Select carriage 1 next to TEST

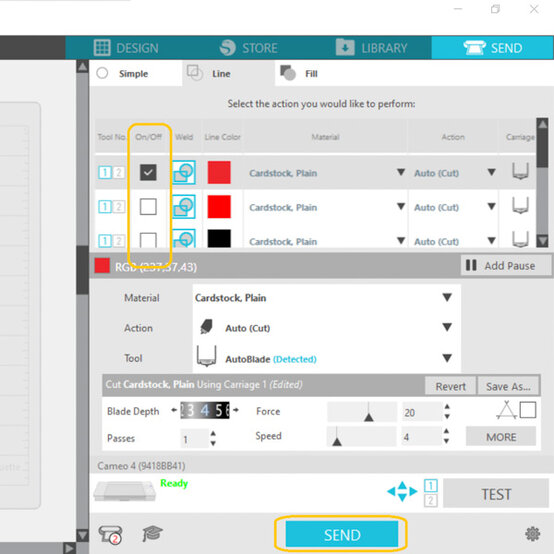[x=430, y=486]
